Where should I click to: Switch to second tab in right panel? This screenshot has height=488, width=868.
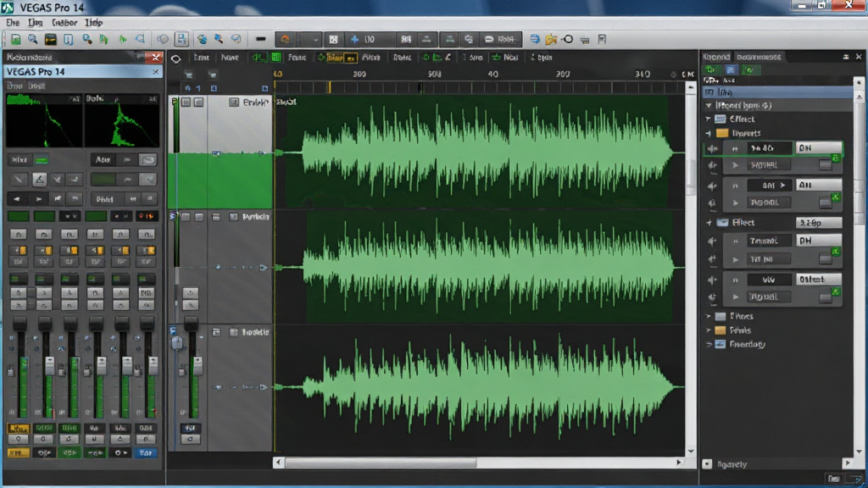pyautogui.click(x=759, y=57)
